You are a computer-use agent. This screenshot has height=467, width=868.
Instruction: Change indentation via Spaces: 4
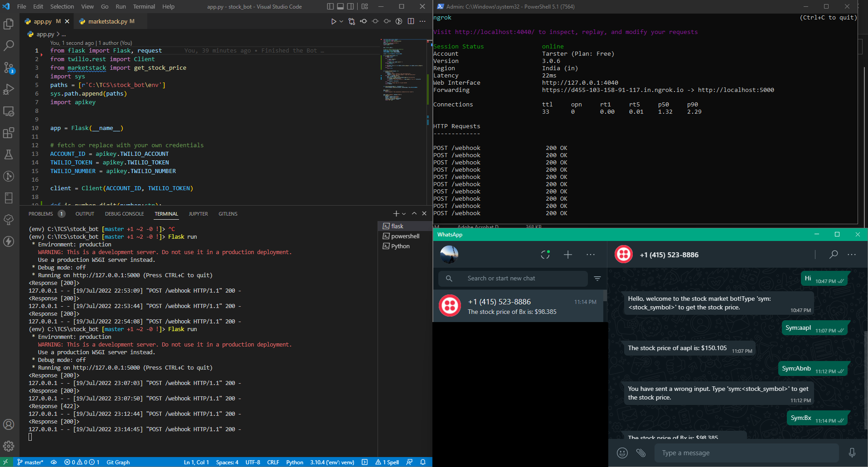[227, 462]
